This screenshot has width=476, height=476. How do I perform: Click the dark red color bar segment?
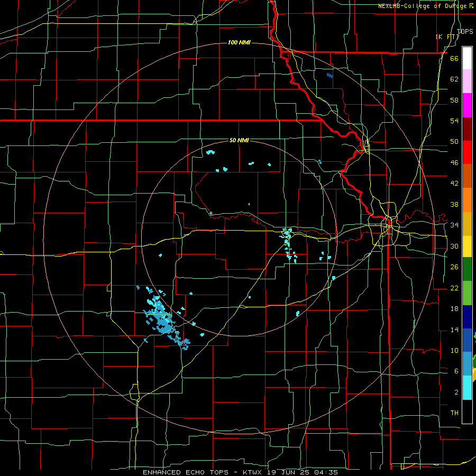(467, 129)
